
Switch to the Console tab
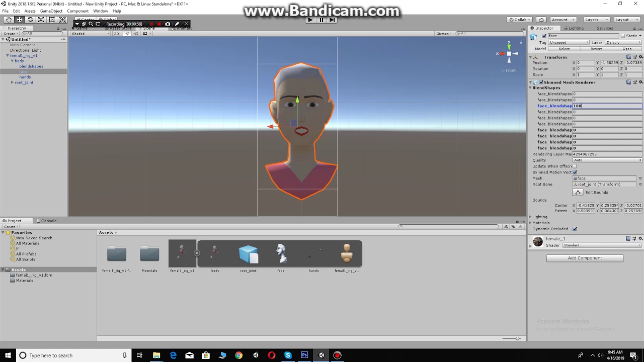pyautogui.click(x=46, y=221)
